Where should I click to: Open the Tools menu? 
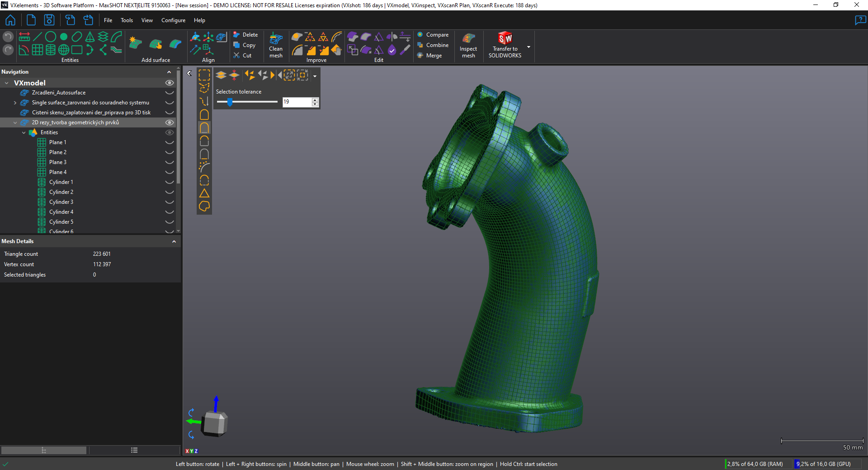(x=127, y=20)
